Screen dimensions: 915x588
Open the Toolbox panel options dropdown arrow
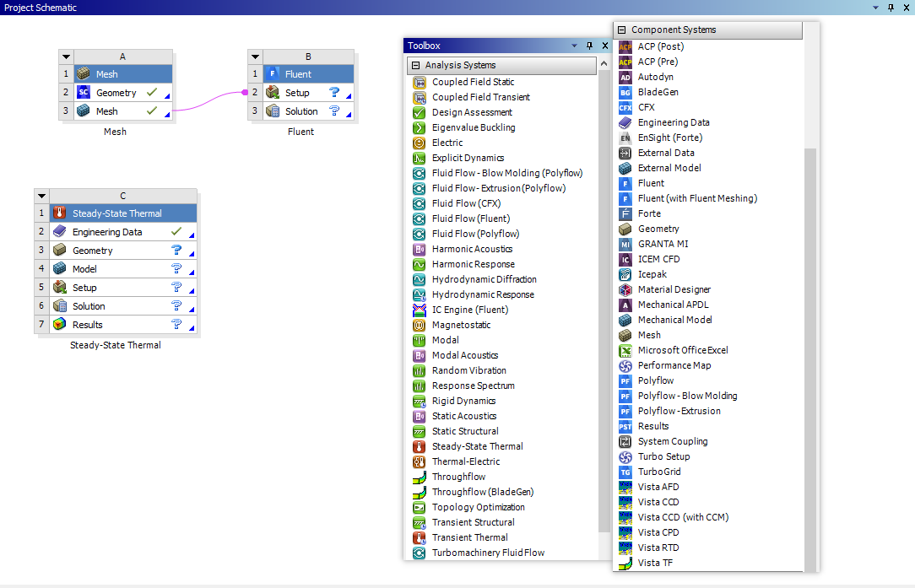coord(574,46)
